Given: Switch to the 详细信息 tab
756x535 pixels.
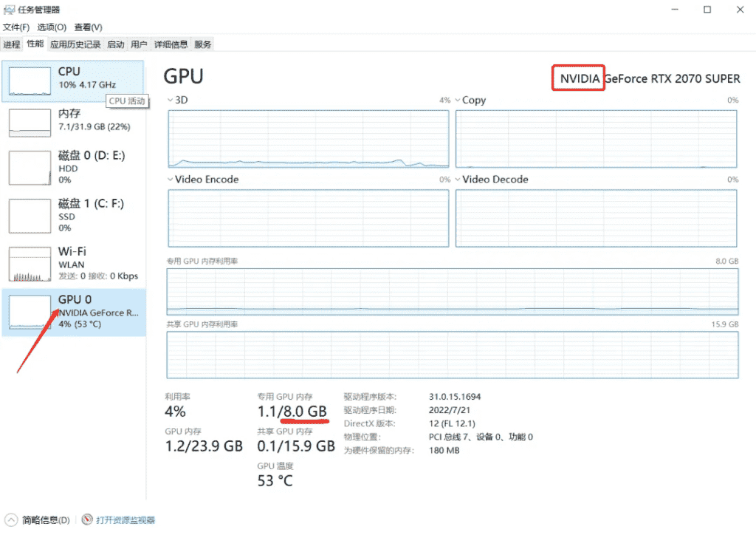Looking at the screenshot, I should click(x=171, y=44).
